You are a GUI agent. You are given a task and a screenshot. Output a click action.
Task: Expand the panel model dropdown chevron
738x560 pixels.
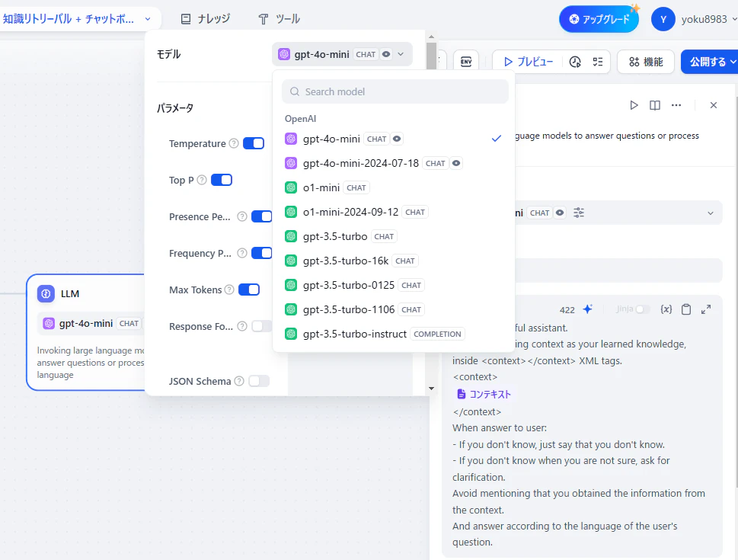(711, 213)
